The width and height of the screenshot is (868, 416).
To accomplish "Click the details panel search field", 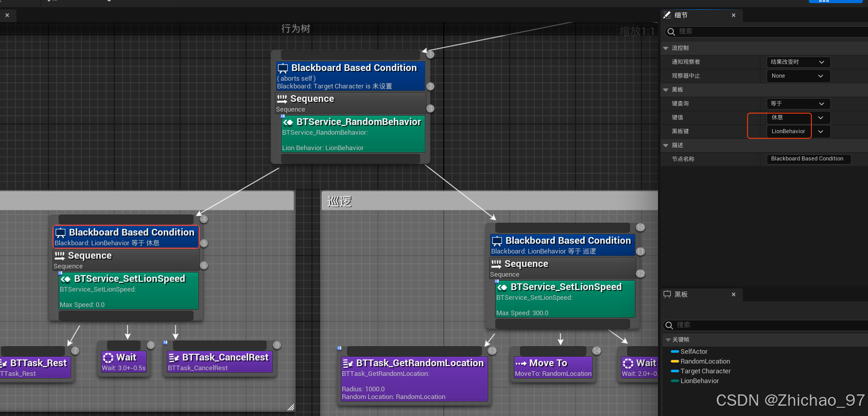I will [x=766, y=32].
